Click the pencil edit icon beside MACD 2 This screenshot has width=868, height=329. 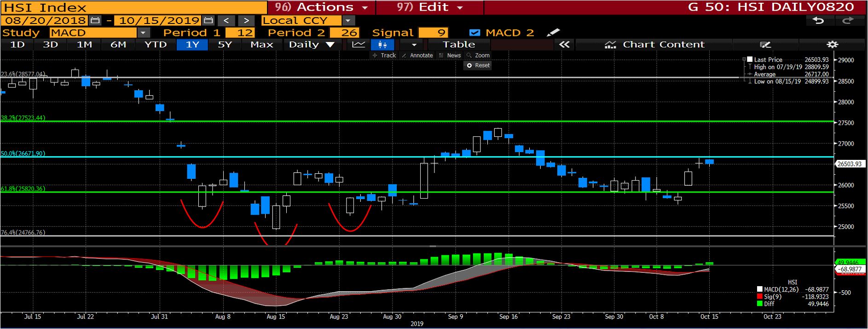click(x=553, y=33)
